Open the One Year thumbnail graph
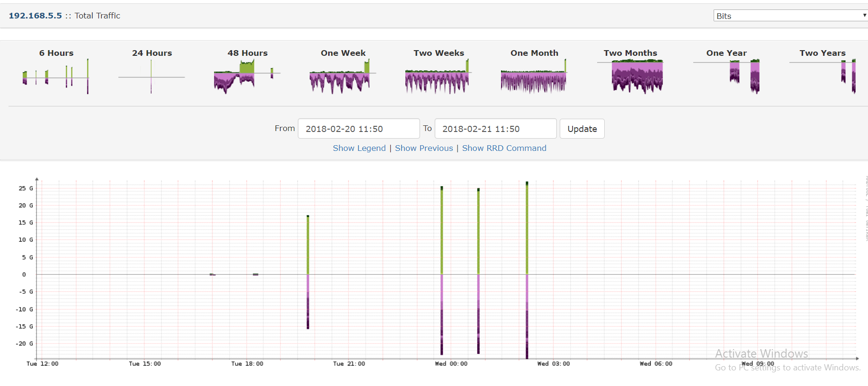Viewport: 868px width, 386px height. coord(726,76)
